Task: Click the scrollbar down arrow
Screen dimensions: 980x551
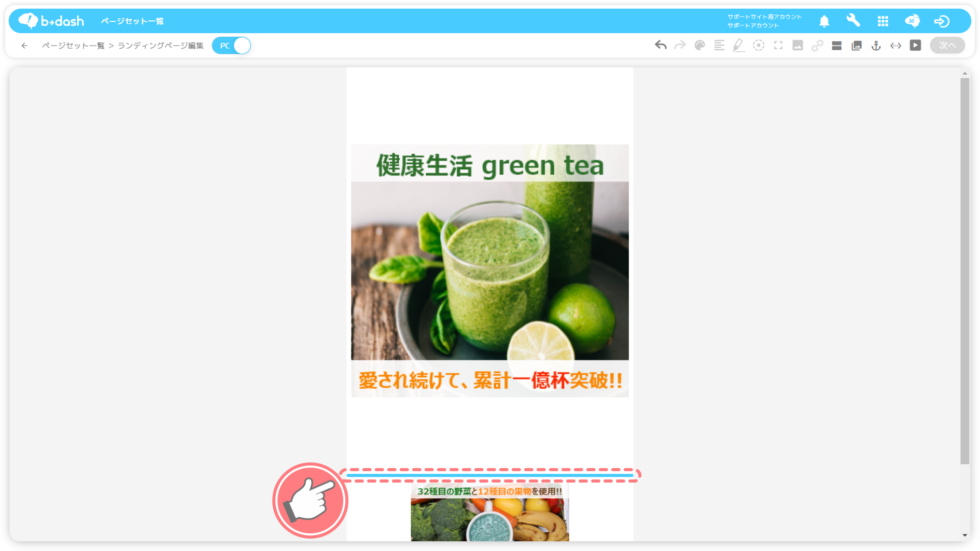Action: 964,535
